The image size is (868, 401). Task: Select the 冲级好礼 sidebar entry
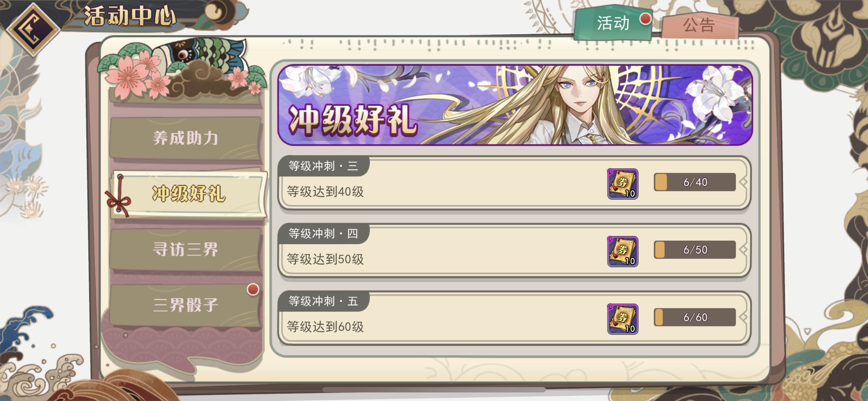pyautogui.click(x=189, y=194)
